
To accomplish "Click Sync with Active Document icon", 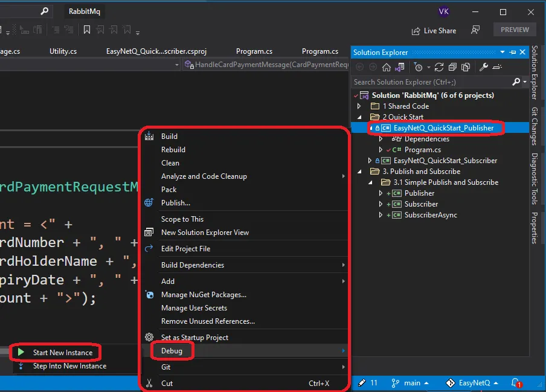I will (438, 67).
